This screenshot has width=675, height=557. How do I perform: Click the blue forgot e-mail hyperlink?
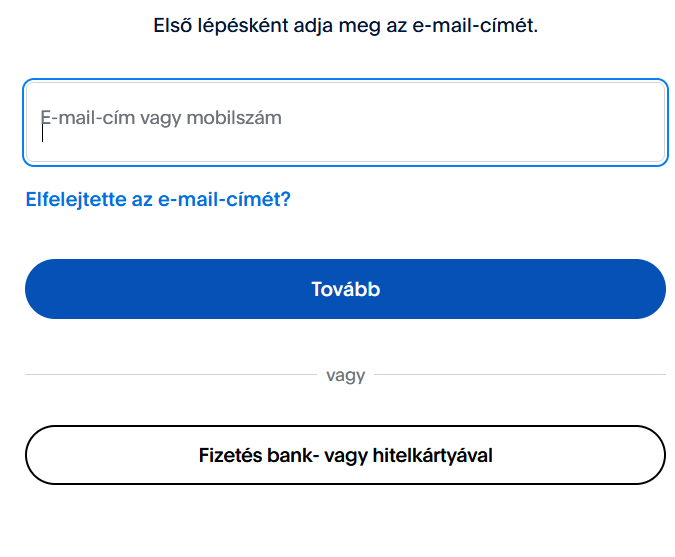pyautogui.click(x=158, y=199)
